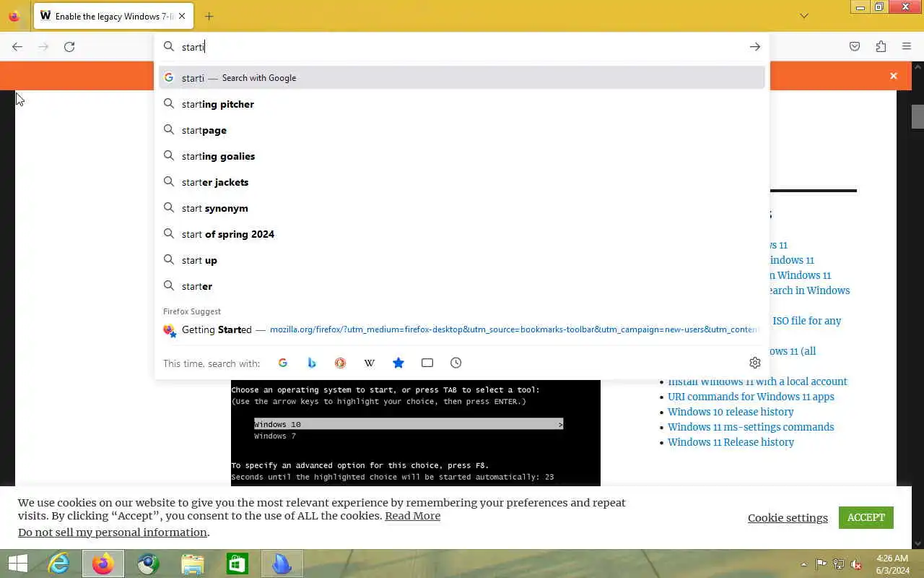924x578 pixels.
Task: Go back one page
Action: [17, 47]
